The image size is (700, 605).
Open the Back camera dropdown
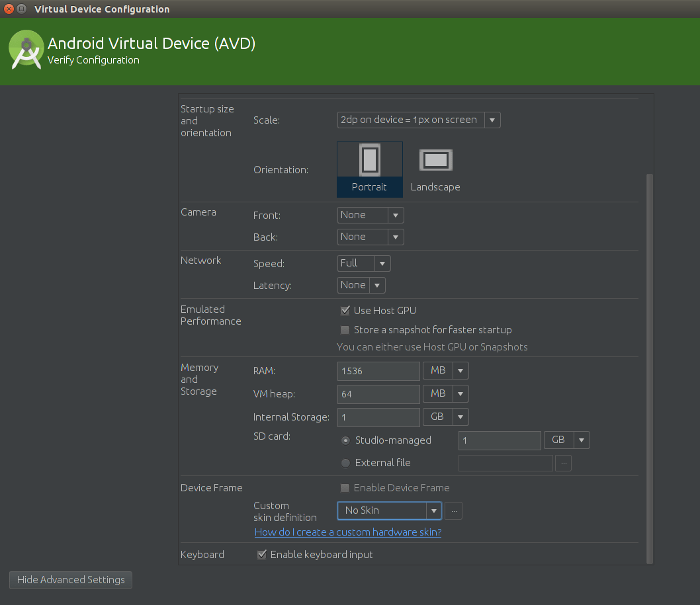[x=371, y=237]
